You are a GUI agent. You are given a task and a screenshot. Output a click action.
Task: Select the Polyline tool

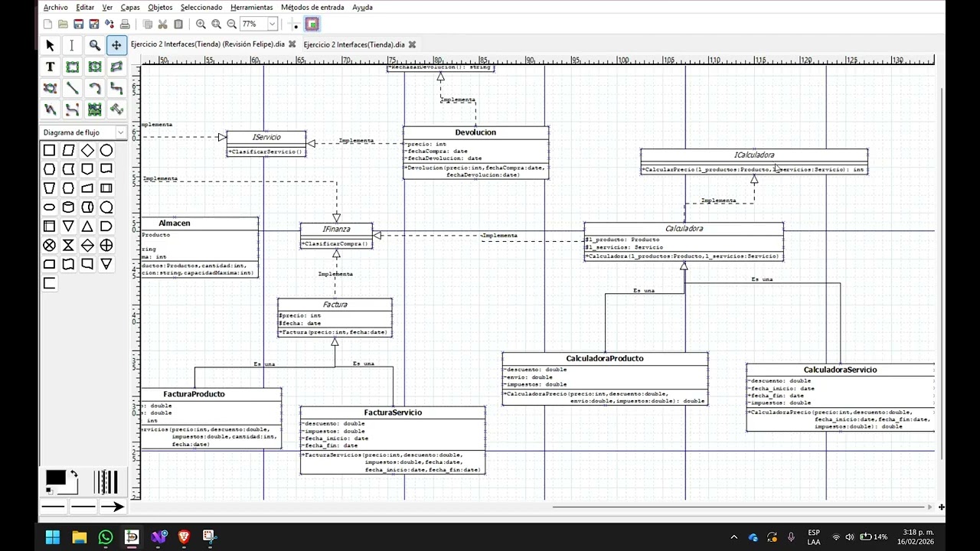tap(50, 109)
